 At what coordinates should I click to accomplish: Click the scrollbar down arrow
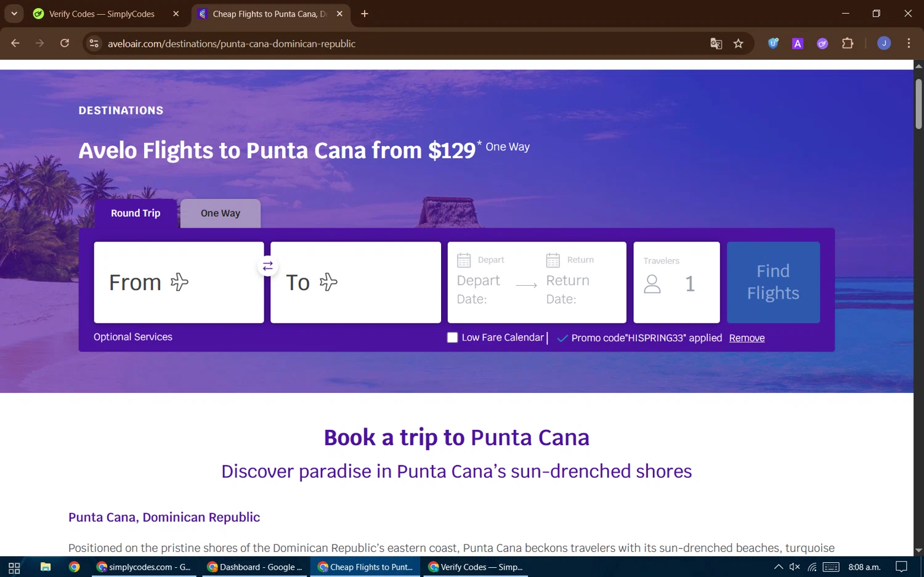[918, 551]
